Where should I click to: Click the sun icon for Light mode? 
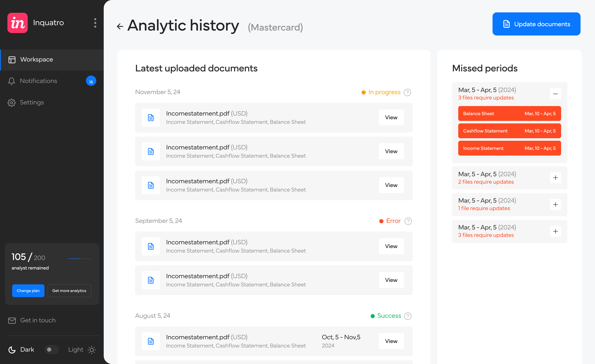tap(92, 350)
